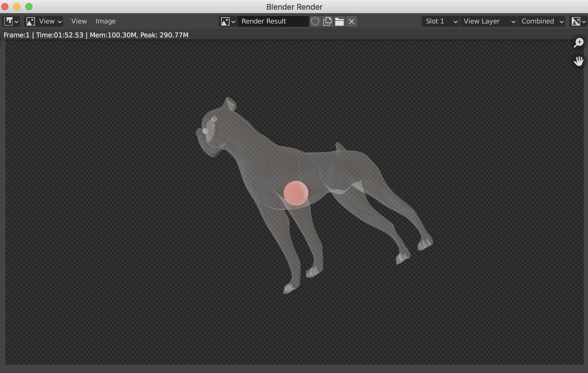
Task: Unlink Render Result with X icon
Action: [x=352, y=21]
